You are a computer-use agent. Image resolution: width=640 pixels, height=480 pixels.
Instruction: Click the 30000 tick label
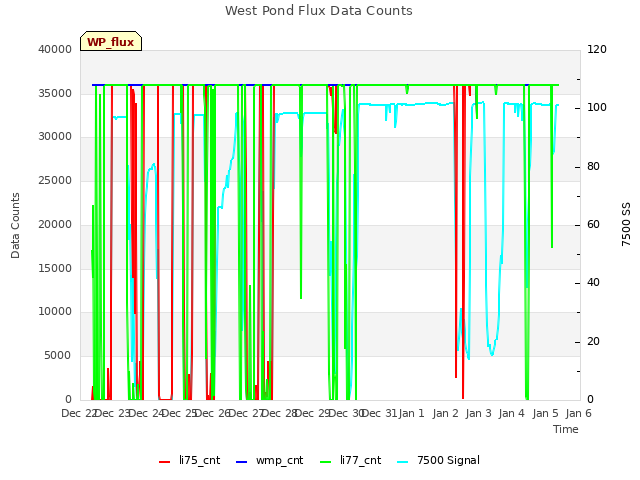tap(55, 136)
